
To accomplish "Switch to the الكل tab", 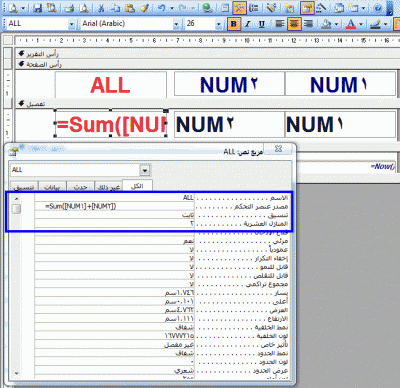I will (x=137, y=186).
